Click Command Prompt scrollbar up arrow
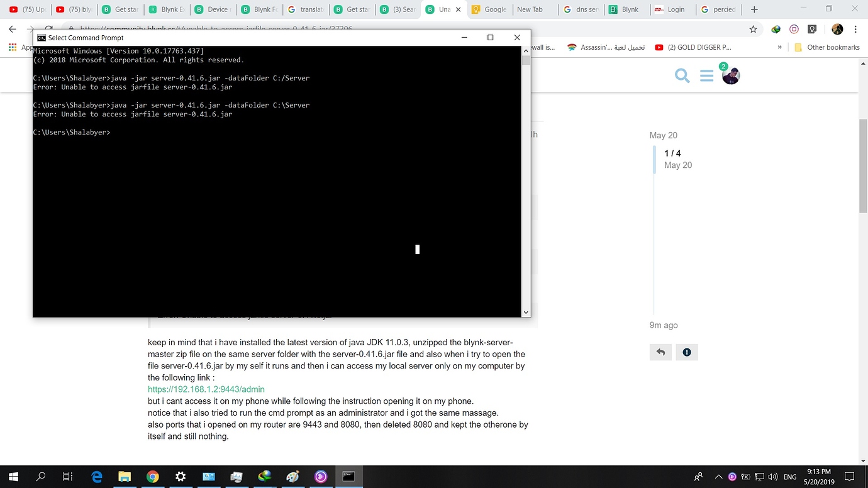Image resolution: width=868 pixels, height=488 pixels. pos(526,51)
